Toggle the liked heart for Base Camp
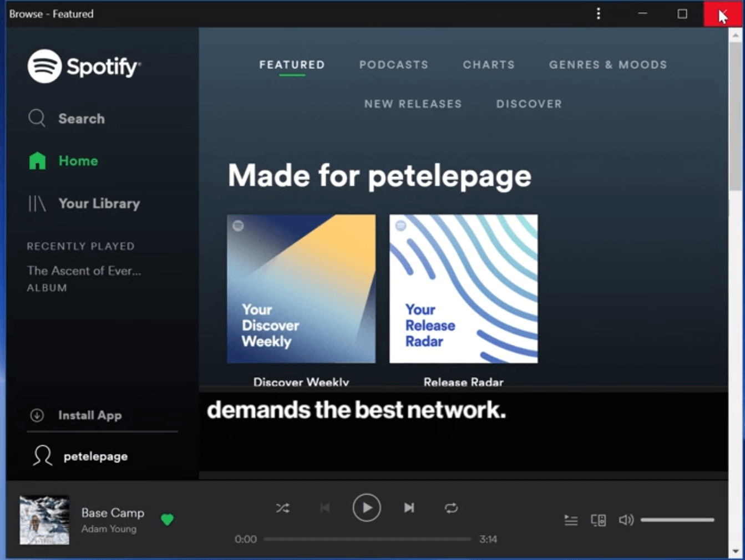Image resolution: width=745 pixels, height=560 pixels. click(x=167, y=520)
